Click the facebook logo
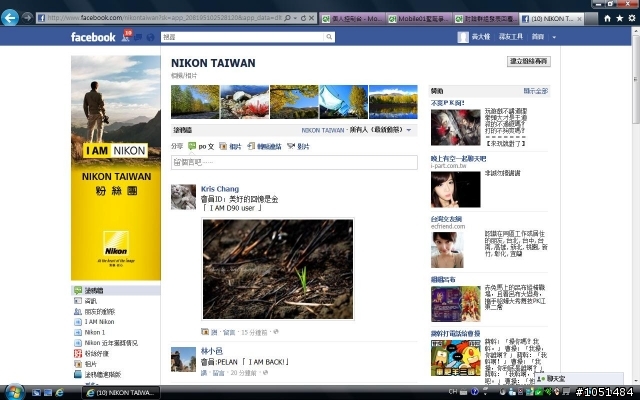Viewport: 640px width, 400px height. pyautogui.click(x=93, y=37)
